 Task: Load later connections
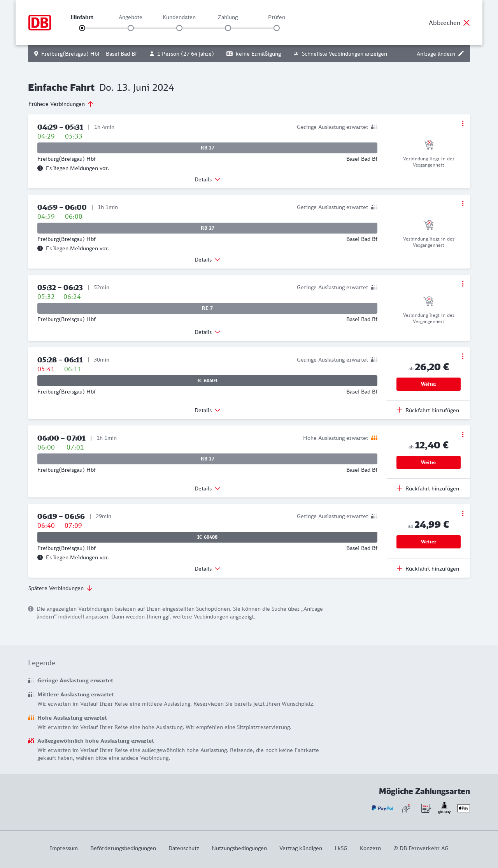coord(60,588)
